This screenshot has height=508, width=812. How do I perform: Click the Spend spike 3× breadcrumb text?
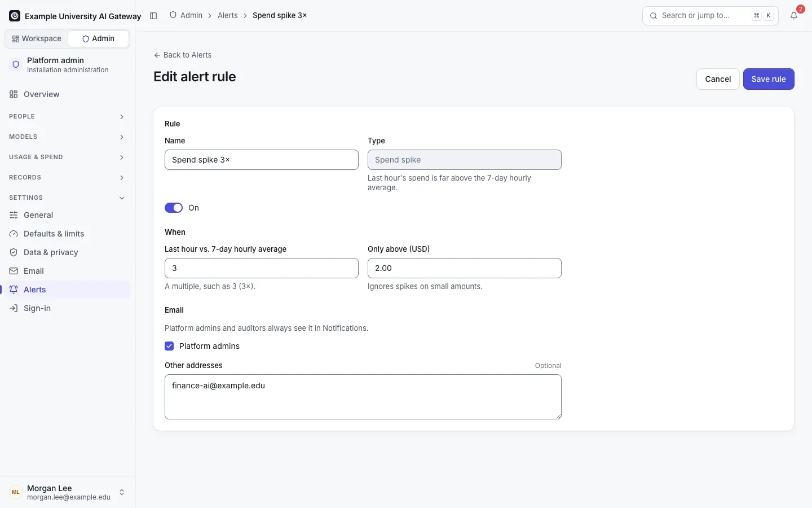coord(280,15)
